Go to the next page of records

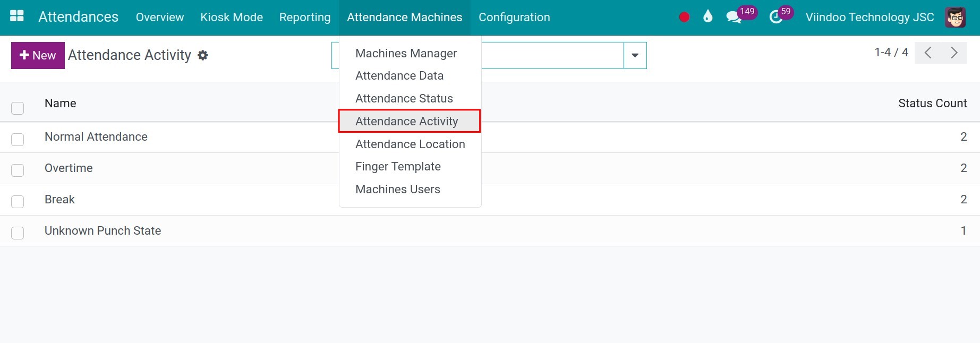pos(955,53)
